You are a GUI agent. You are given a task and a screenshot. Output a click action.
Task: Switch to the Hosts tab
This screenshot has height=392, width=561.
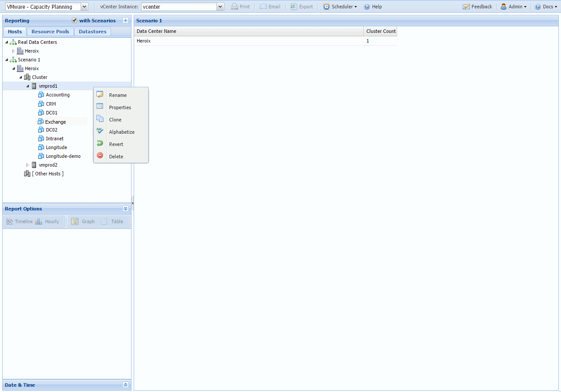click(15, 32)
